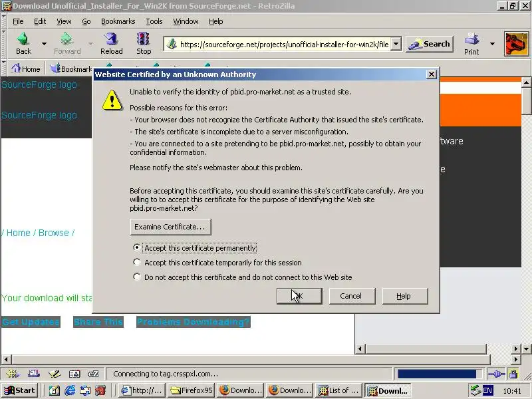Open the Forward button history dropdown
This screenshot has width=532, height=399.
click(x=90, y=44)
